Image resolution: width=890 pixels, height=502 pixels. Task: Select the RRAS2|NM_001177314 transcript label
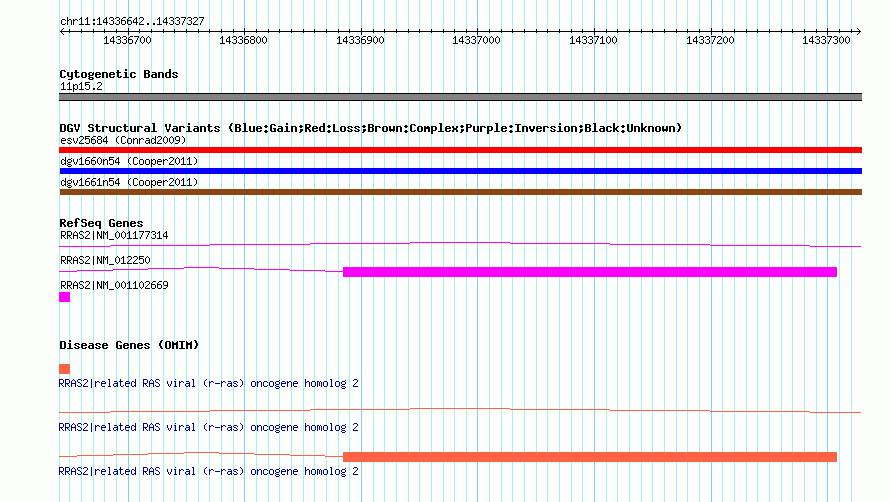point(114,235)
